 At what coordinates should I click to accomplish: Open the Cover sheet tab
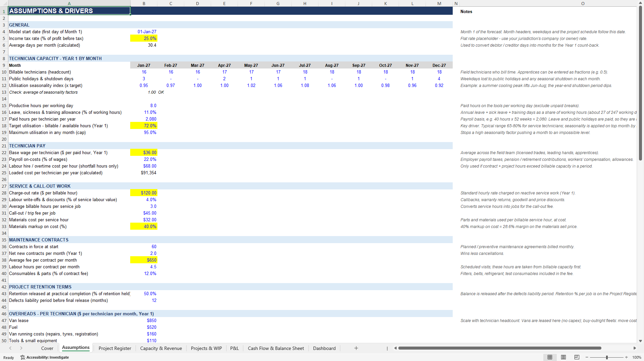pos(47,348)
